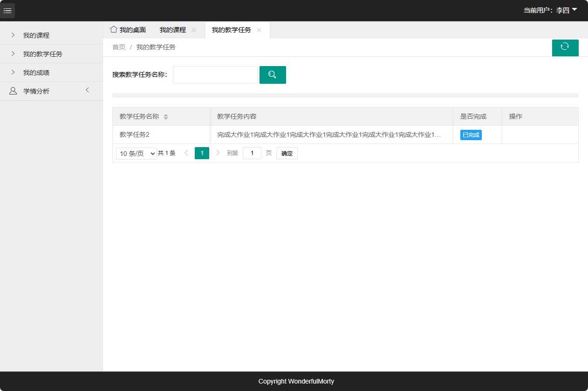The width and height of the screenshot is (588, 391).
Task: Select page 1 in pagination
Action: click(202, 153)
